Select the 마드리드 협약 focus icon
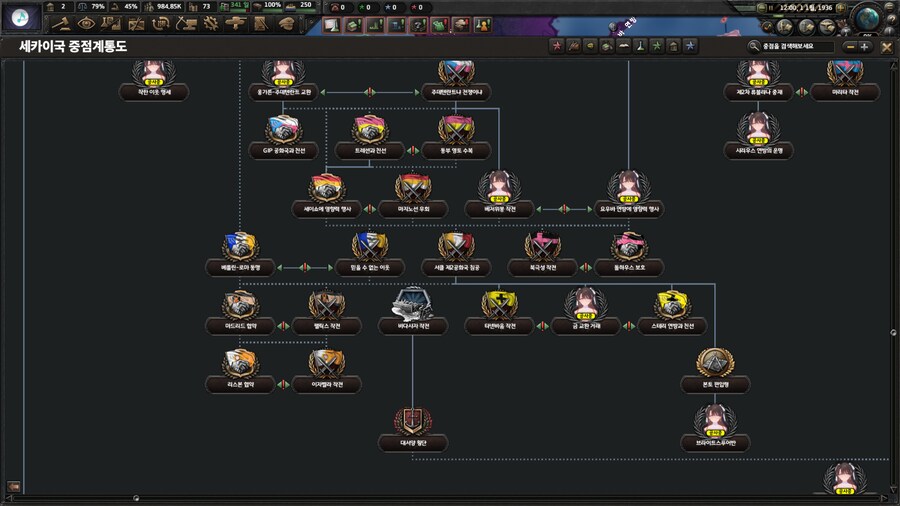The width and height of the screenshot is (900, 506). (238, 303)
